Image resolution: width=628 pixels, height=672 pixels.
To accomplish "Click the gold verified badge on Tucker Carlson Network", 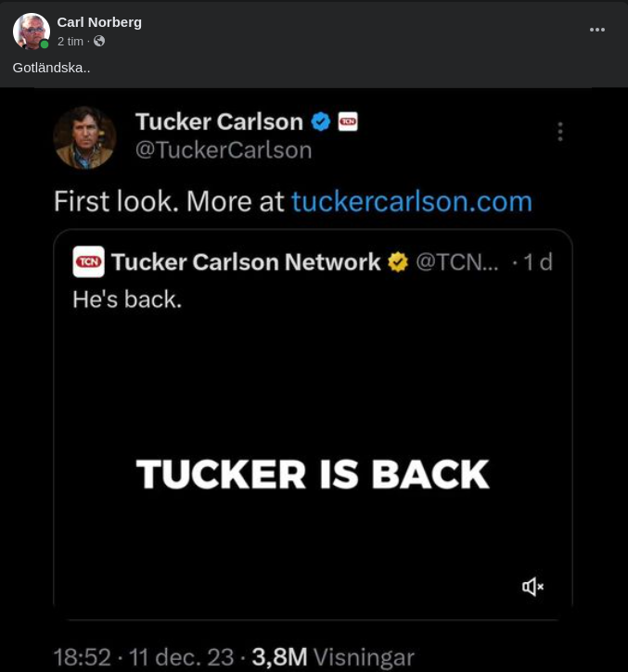I will point(398,262).
